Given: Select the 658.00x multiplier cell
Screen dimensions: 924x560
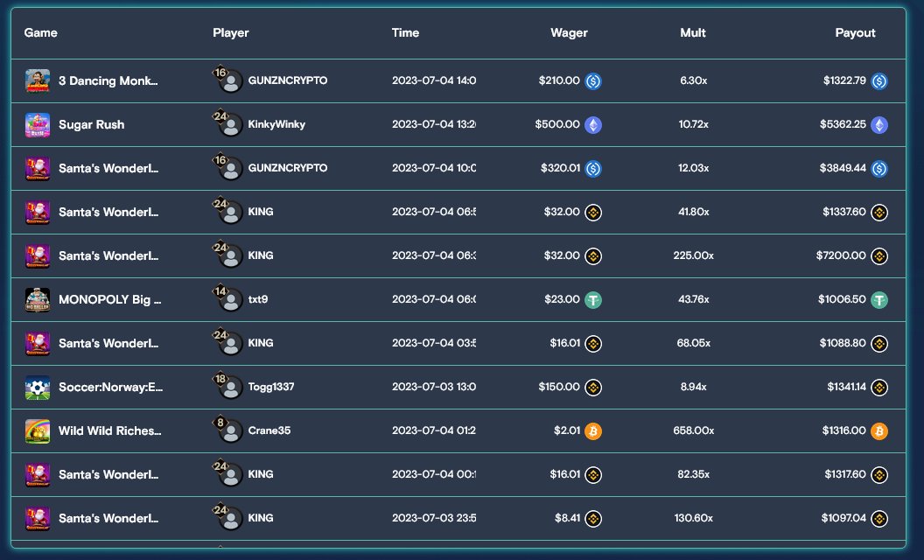Looking at the screenshot, I should coord(694,430).
